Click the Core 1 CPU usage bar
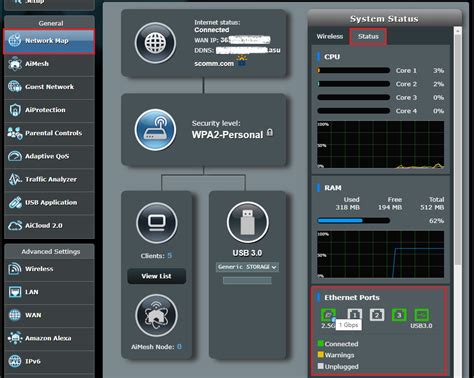Screen dimensions: 474x378 [x=354, y=70]
